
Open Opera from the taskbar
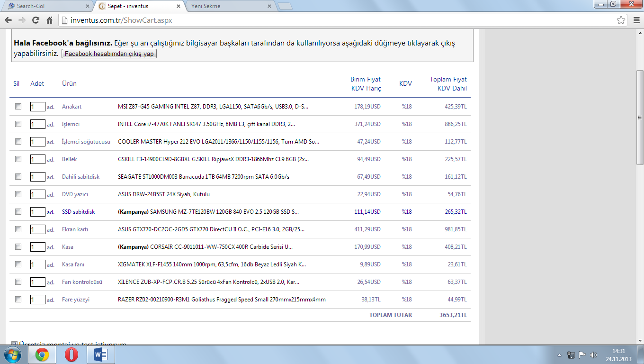click(72, 355)
